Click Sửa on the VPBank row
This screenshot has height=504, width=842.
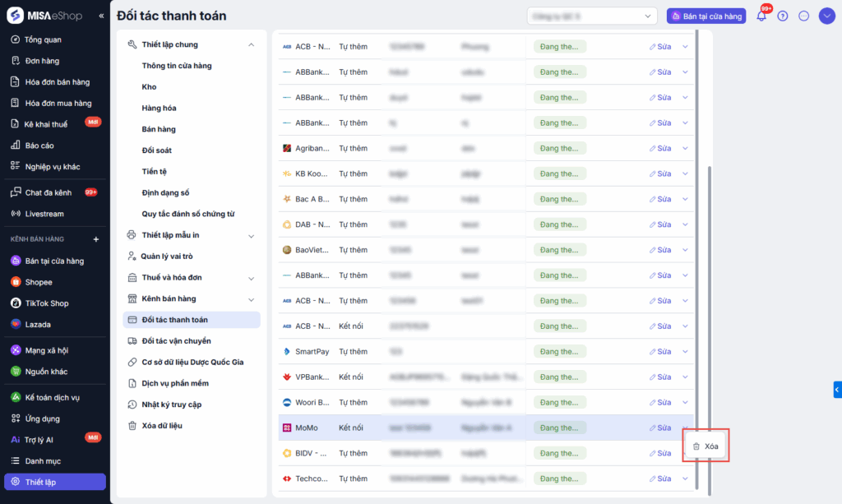659,377
